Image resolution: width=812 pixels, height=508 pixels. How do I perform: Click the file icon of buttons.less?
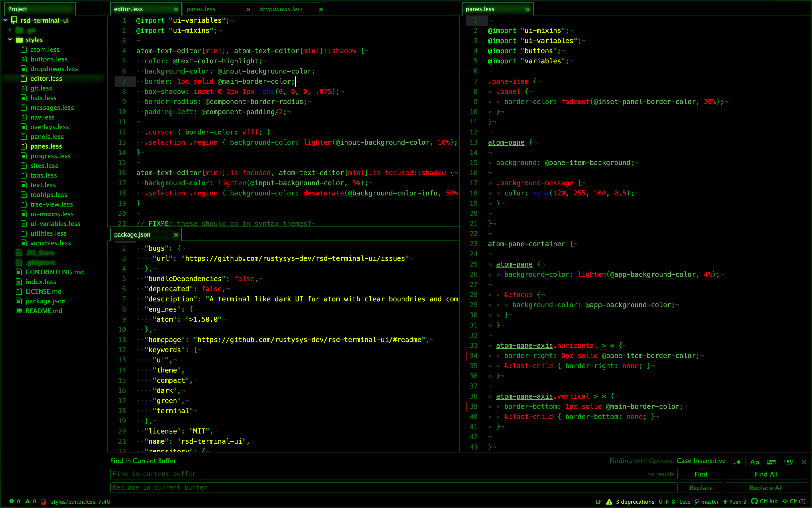coord(23,59)
